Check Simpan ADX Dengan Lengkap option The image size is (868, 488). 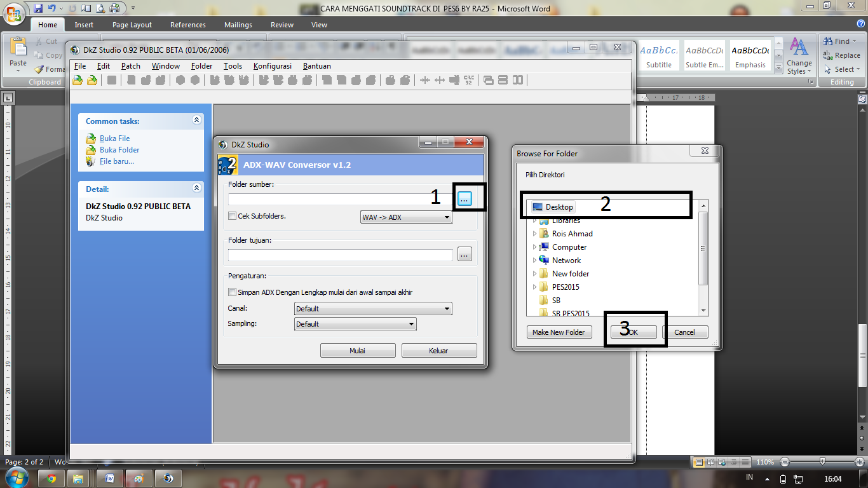pos(233,292)
